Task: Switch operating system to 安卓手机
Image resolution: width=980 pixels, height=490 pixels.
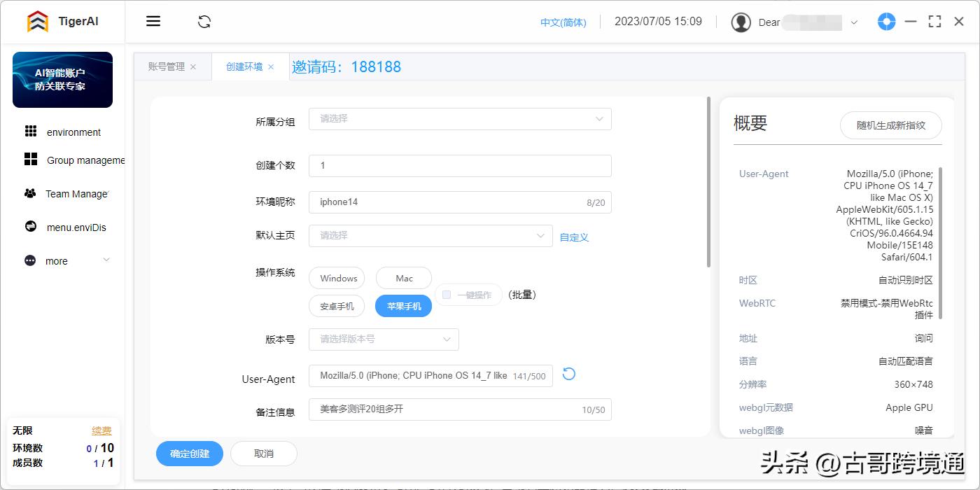Action: point(337,306)
